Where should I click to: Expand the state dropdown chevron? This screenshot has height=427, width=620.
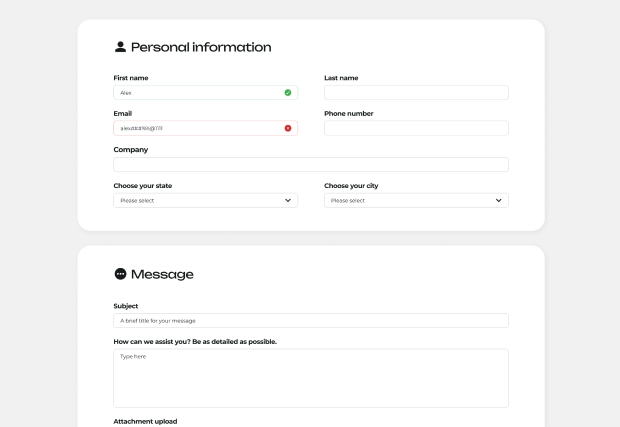coord(288,200)
